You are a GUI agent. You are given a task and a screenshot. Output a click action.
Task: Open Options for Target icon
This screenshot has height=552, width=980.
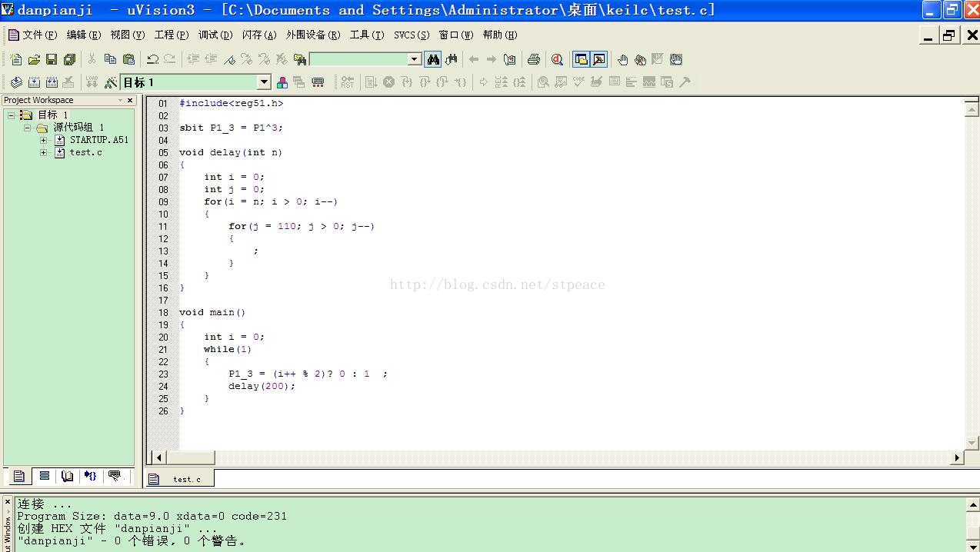[x=111, y=82]
